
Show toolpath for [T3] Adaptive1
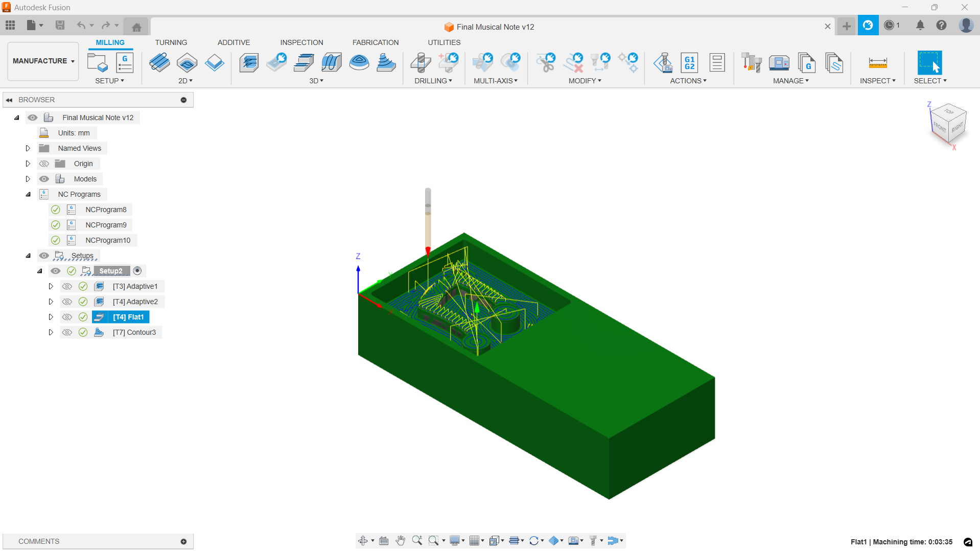[x=67, y=286]
